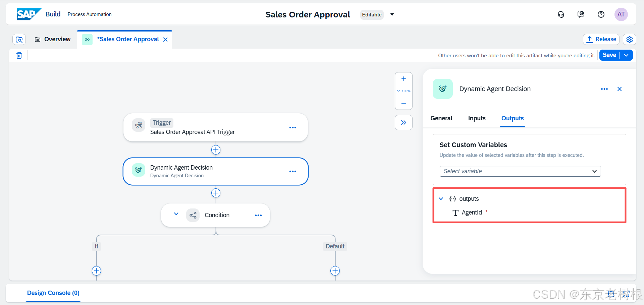Open more options for Condition step

(x=258, y=215)
